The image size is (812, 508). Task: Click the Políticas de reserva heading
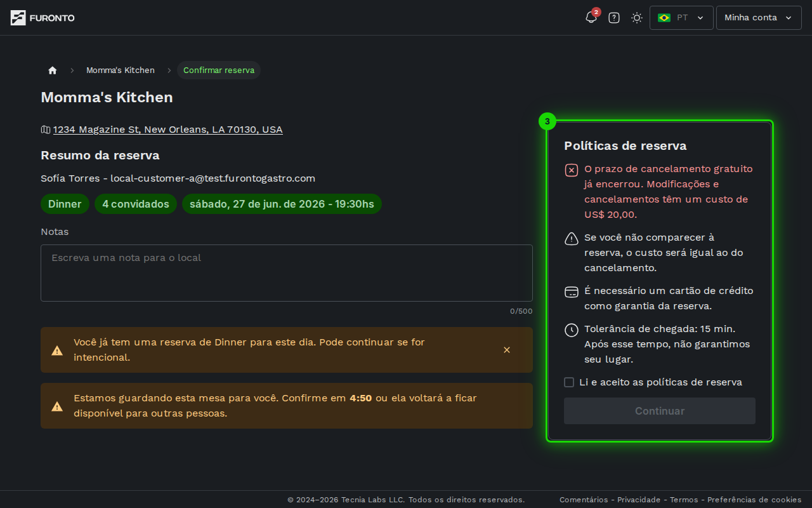click(x=625, y=145)
